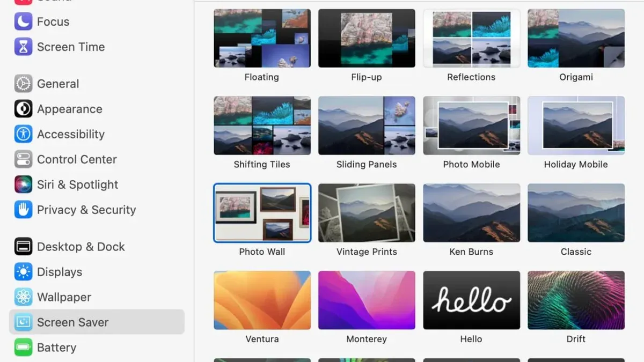Click the Control Center sidebar icon
The image size is (644, 362).
[x=23, y=159]
